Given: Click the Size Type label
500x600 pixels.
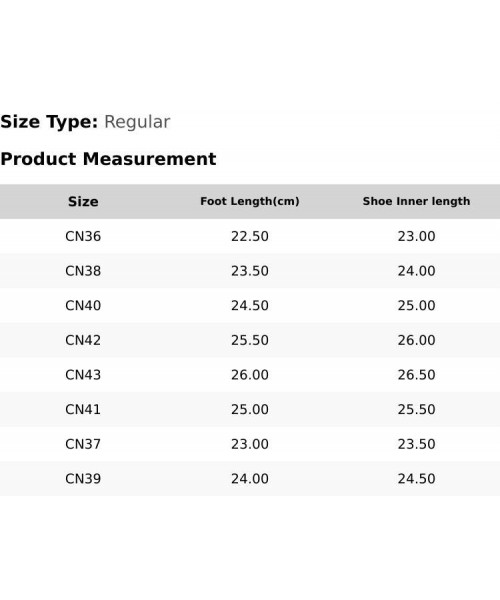Looking at the screenshot, I should tap(49, 122).
